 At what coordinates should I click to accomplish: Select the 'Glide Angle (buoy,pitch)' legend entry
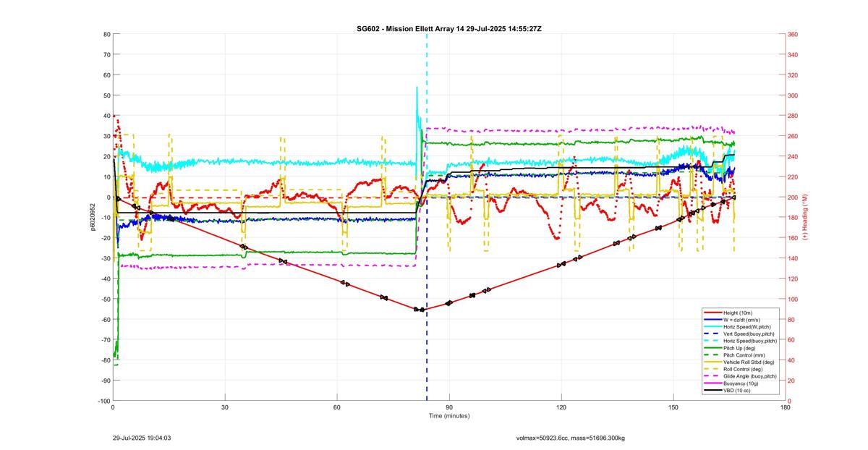click(x=739, y=376)
